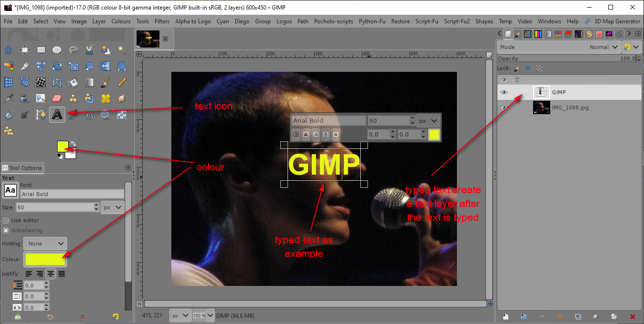Screen dimensions: 644x324
Task: Select the Paths tool
Action: [x=41, y=115]
